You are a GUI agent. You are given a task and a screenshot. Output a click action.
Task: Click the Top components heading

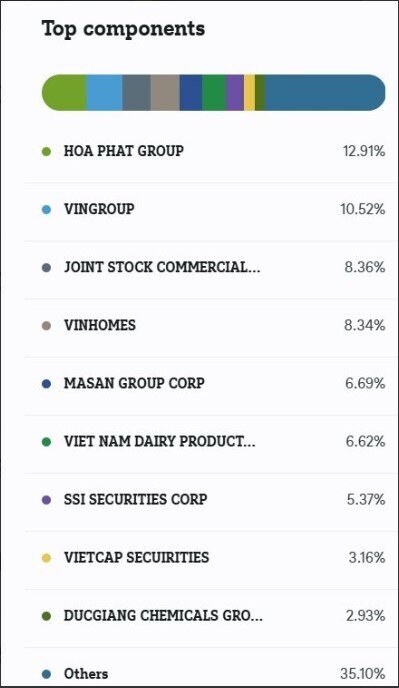pyautogui.click(x=123, y=29)
